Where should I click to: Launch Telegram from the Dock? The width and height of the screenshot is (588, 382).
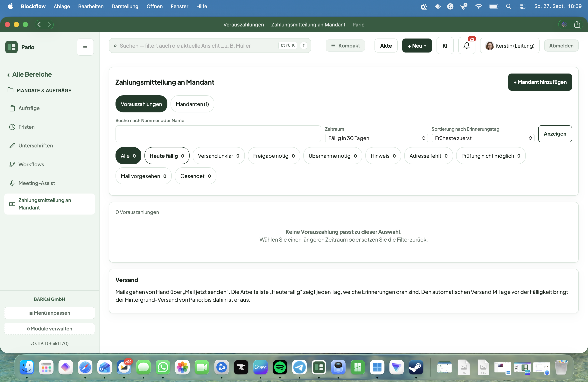coord(299,367)
